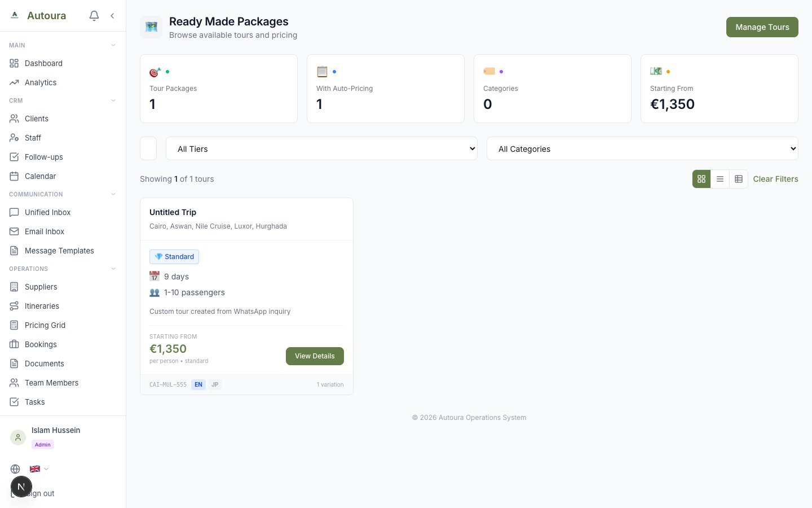Viewport: 812px width, 508px height.
Task: Click Itineraries route icon
Action: click(14, 306)
